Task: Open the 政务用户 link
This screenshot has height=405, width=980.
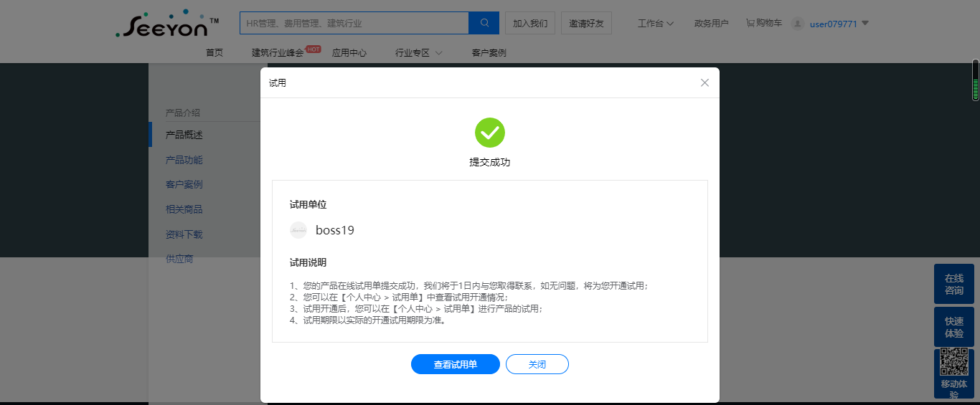Action: coord(711,23)
